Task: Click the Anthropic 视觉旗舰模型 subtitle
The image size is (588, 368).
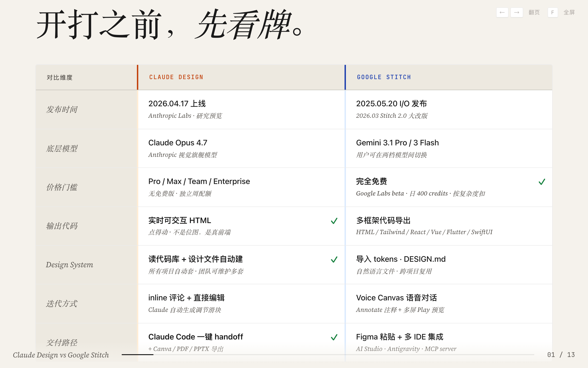Action: pos(183,155)
